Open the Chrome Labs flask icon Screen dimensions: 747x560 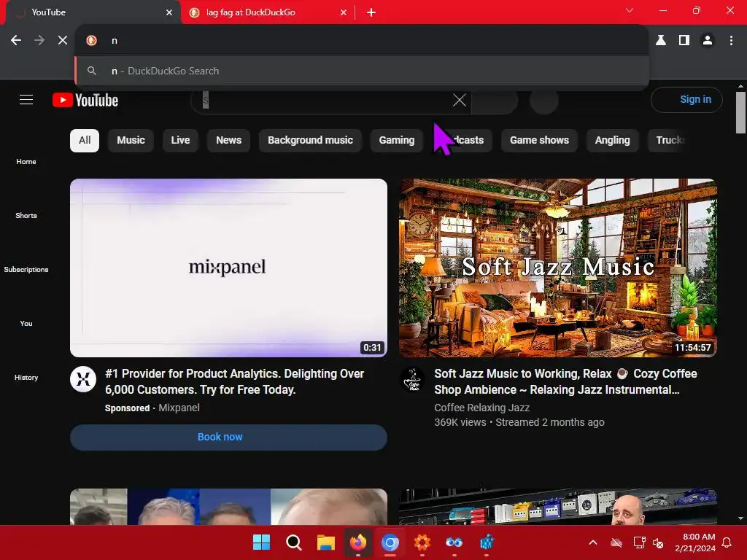pyautogui.click(x=661, y=41)
